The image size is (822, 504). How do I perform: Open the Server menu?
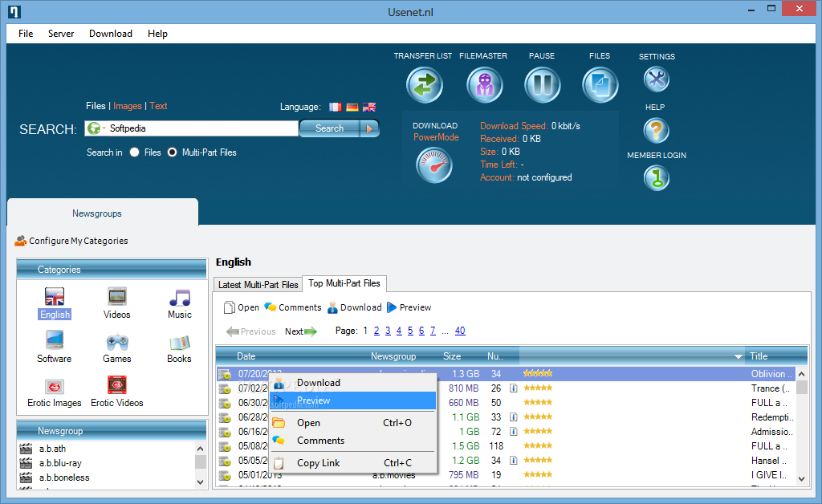[61, 34]
